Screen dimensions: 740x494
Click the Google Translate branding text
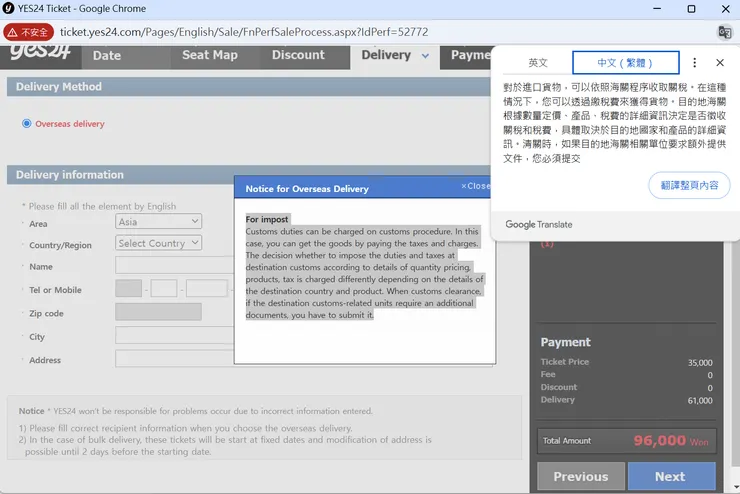(538, 225)
